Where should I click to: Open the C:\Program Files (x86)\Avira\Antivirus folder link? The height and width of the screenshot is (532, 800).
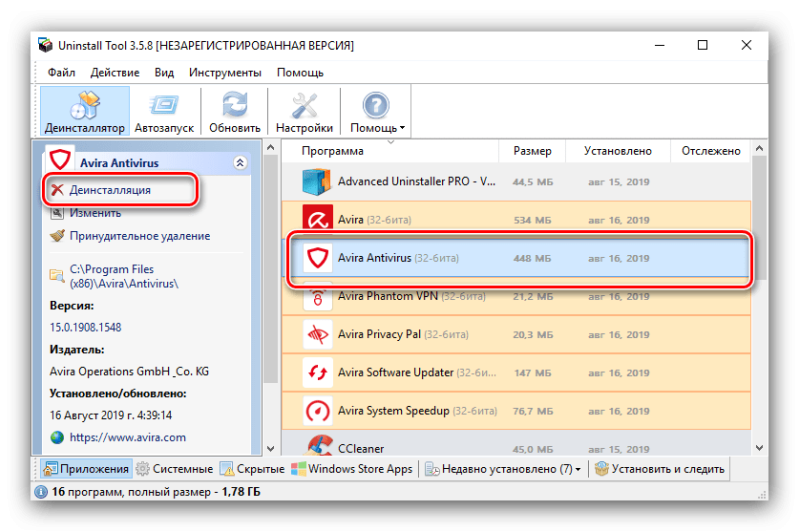point(124,276)
